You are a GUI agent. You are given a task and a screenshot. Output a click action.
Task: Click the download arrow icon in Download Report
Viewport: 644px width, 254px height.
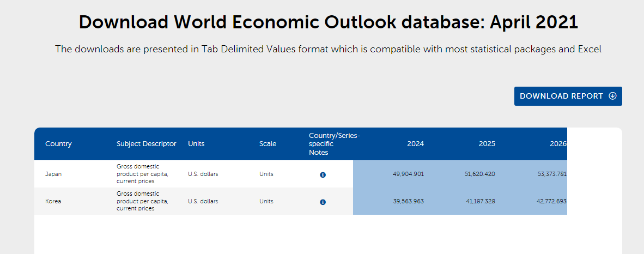point(612,96)
